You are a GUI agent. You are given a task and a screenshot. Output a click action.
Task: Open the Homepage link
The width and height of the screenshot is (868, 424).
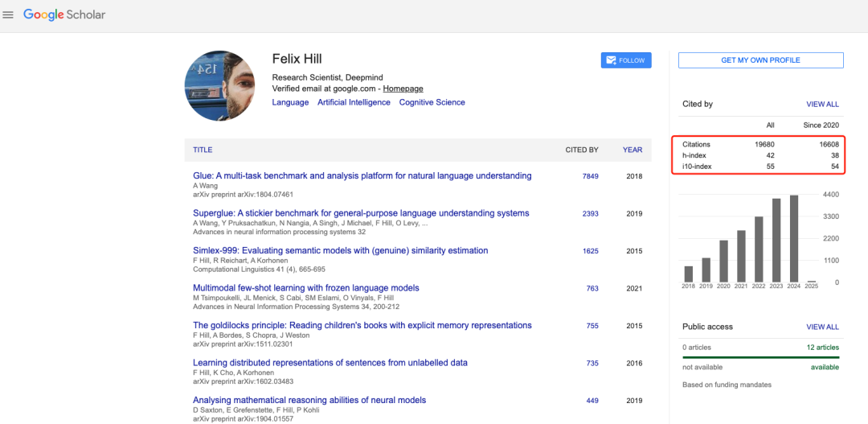pyautogui.click(x=403, y=89)
